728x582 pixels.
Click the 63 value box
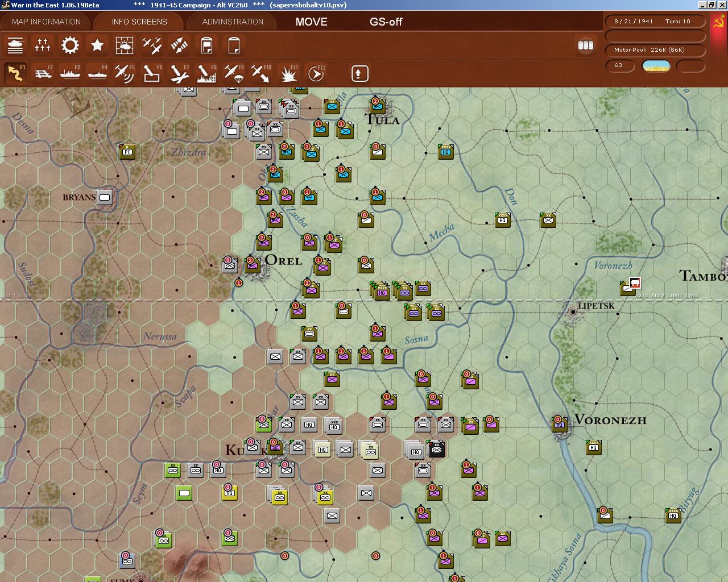point(619,65)
